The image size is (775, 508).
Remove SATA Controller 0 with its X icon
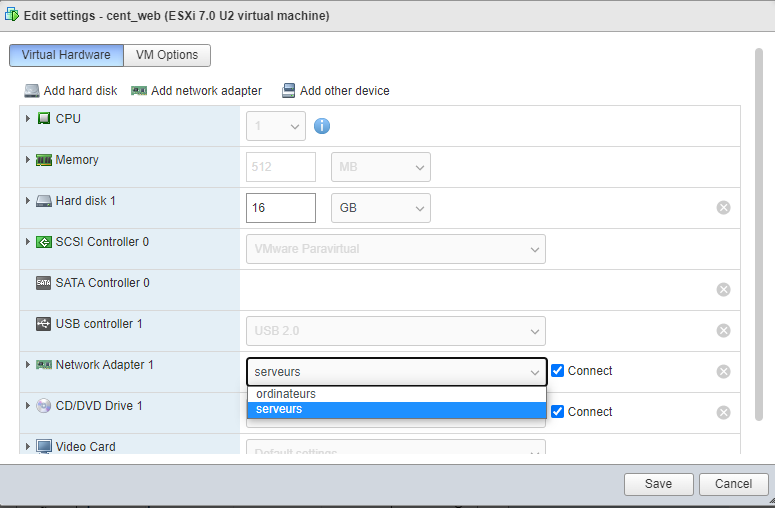[724, 290]
